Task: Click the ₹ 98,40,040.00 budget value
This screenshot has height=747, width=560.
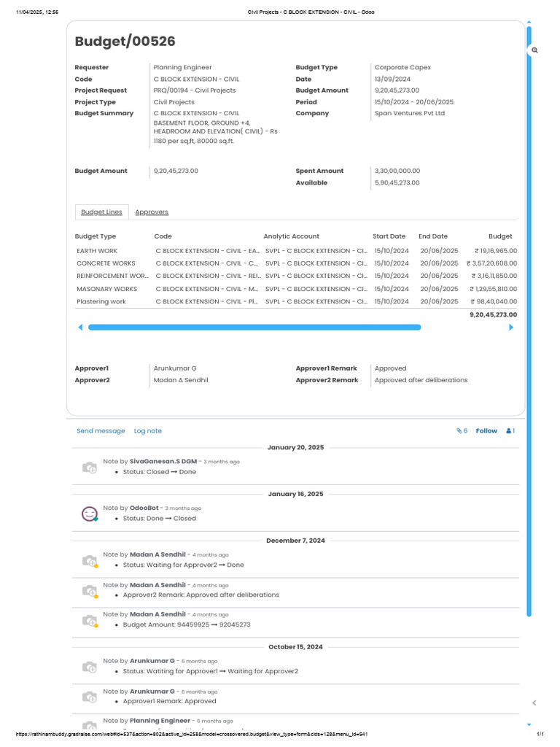Action: tap(494, 301)
